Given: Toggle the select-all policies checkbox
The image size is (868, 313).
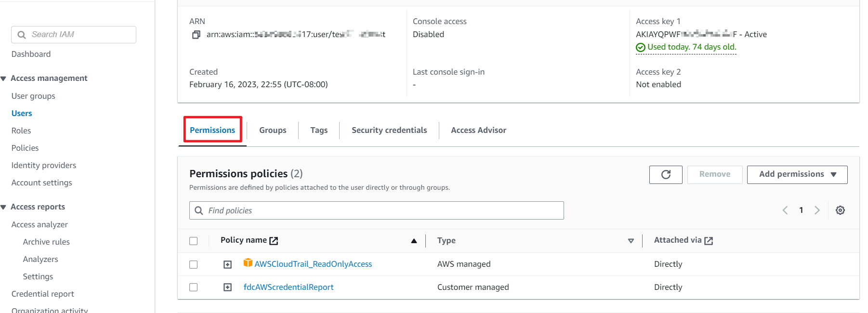Looking at the screenshot, I should click(x=194, y=241).
